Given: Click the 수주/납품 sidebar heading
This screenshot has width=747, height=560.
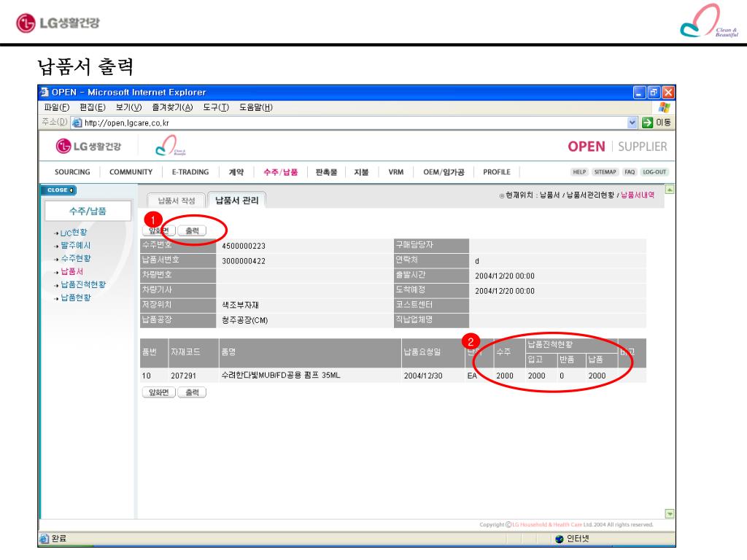Looking at the screenshot, I should (x=88, y=211).
